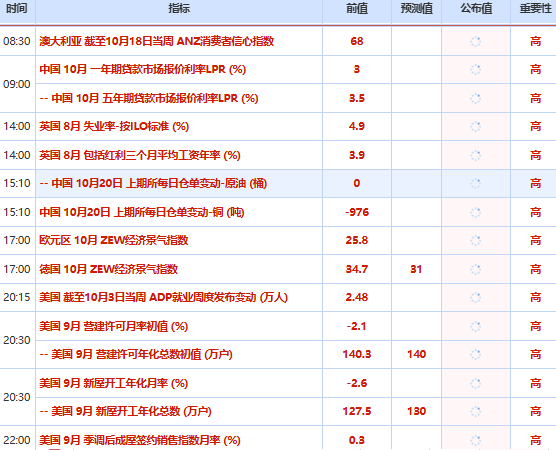Click loading spinner in ADP就业周度 row
Image resolution: width=556 pixels, height=450 pixels.
click(476, 298)
